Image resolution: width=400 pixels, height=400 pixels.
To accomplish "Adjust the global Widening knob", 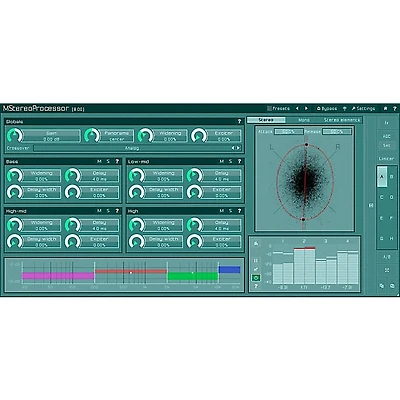I will 146,136.
